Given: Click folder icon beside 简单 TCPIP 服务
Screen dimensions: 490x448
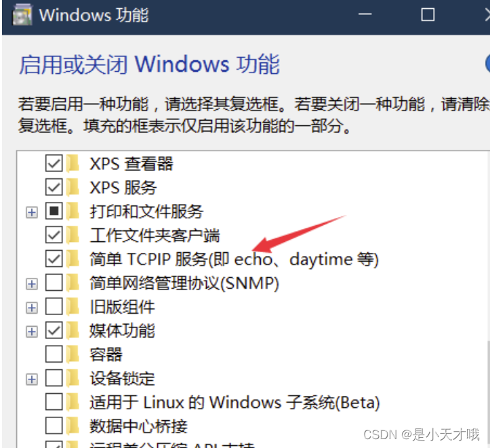Looking at the screenshot, I should tap(73, 259).
